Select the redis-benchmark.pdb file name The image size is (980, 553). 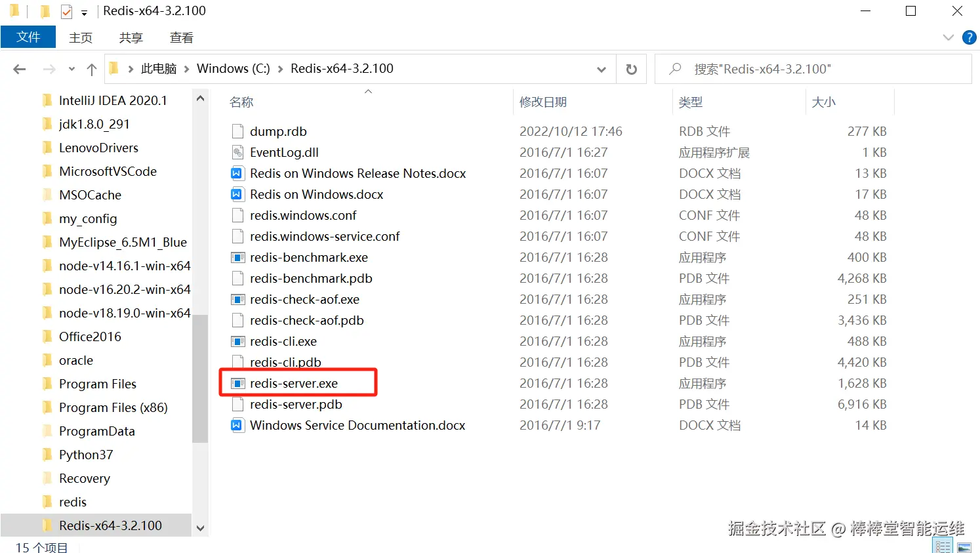click(x=311, y=278)
